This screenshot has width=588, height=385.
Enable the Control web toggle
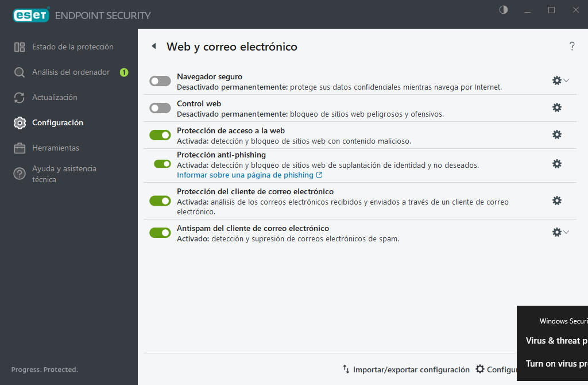pos(160,108)
